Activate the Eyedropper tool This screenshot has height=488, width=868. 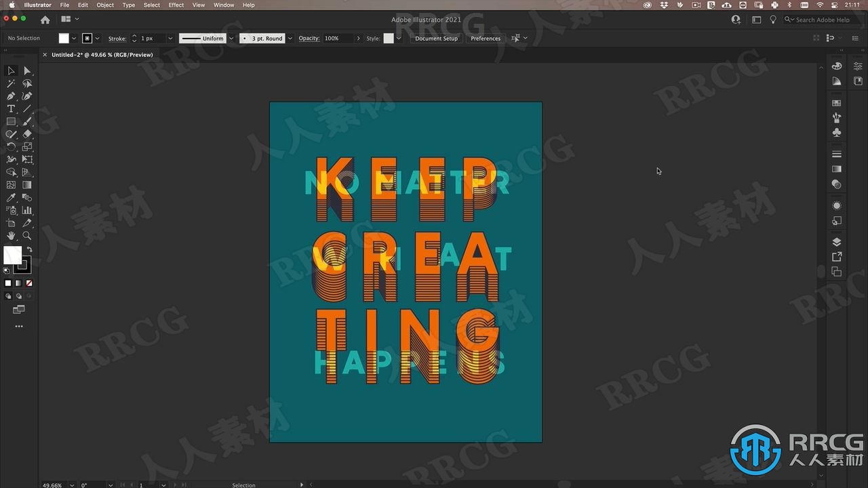(11, 197)
